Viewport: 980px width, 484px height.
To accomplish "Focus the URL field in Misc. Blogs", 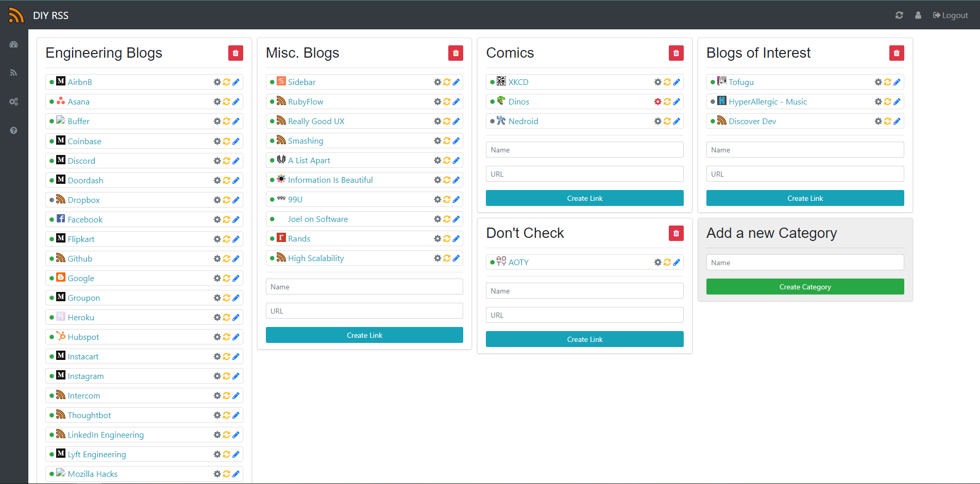I will click(x=364, y=311).
